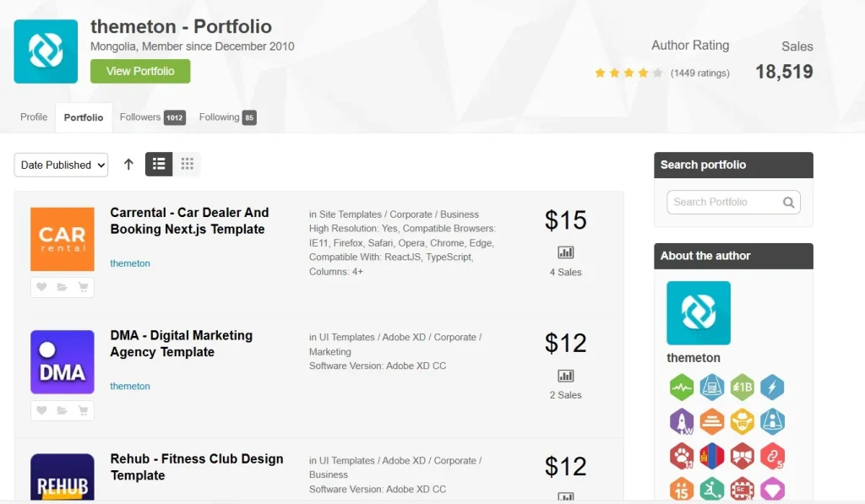Toggle sort direction arrow

click(128, 165)
